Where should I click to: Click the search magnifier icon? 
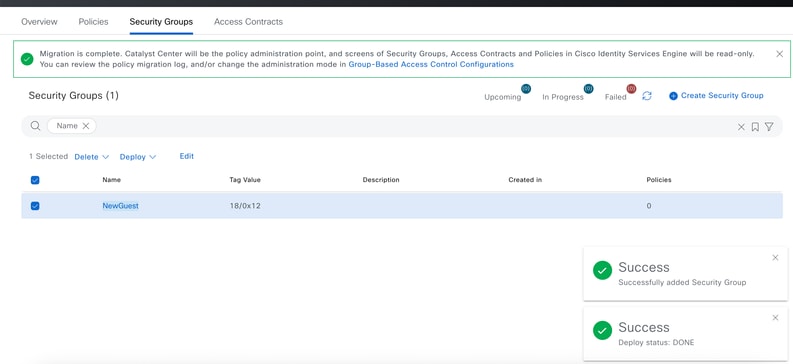pyautogui.click(x=35, y=126)
